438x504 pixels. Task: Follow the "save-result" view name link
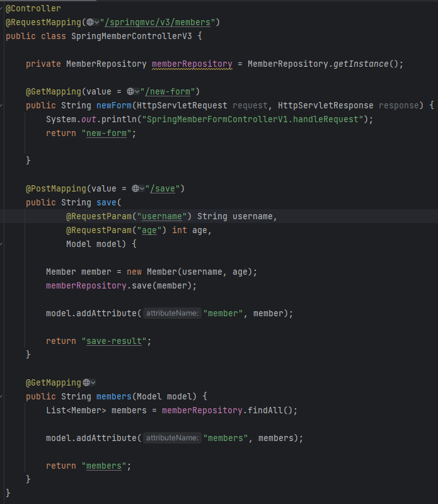(114, 341)
